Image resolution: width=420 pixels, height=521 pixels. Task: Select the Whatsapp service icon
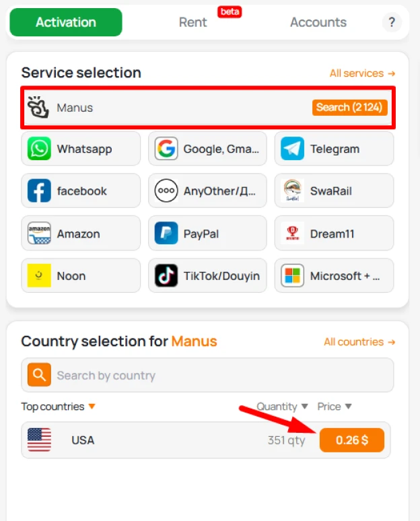pyautogui.click(x=39, y=149)
